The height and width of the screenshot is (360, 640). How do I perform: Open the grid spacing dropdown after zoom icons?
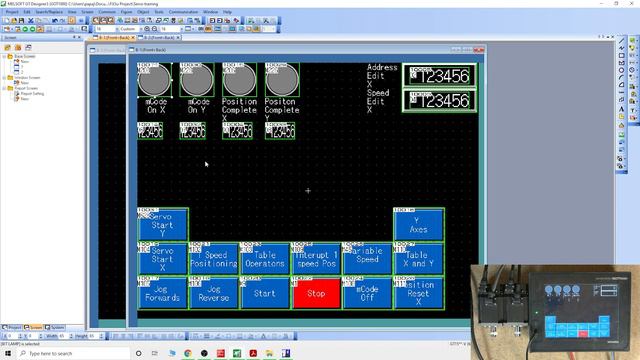[x=181, y=29]
